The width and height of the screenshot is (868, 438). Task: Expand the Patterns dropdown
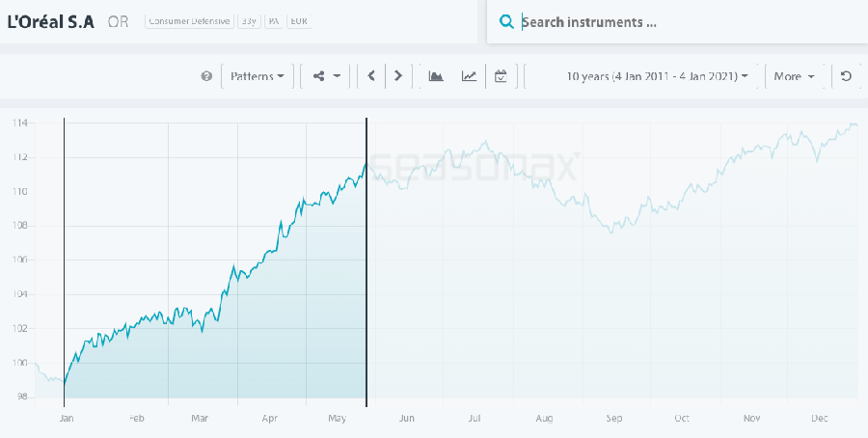[x=257, y=76]
